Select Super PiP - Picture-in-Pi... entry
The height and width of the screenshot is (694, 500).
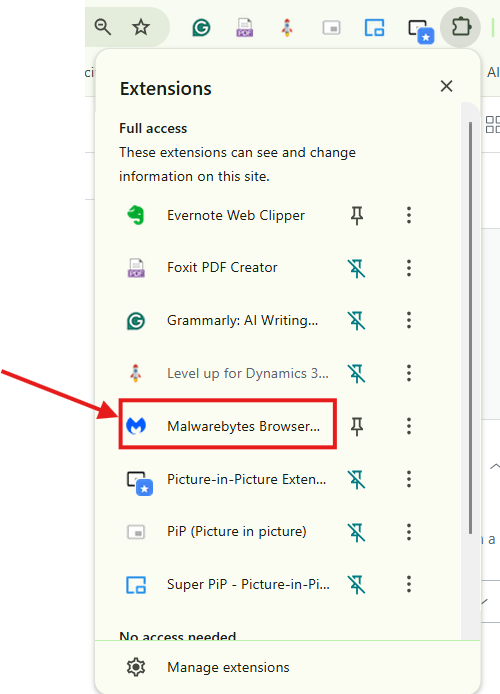pyautogui.click(x=227, y=584)
